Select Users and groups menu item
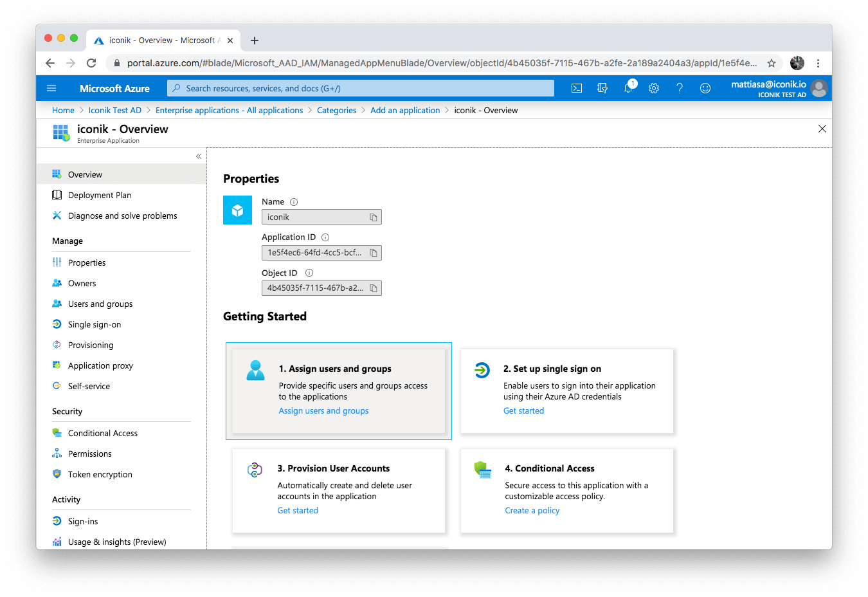This screenshot has width=868, height=597. 100,304
